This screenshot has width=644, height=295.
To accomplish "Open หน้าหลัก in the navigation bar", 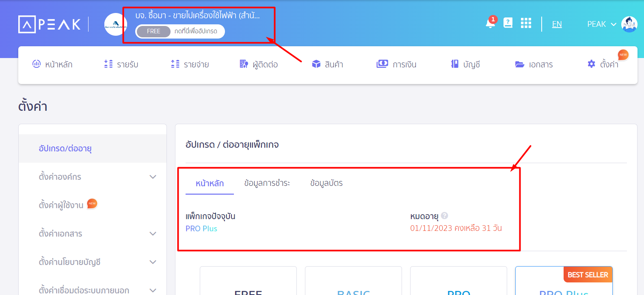I will coord(52,65).
